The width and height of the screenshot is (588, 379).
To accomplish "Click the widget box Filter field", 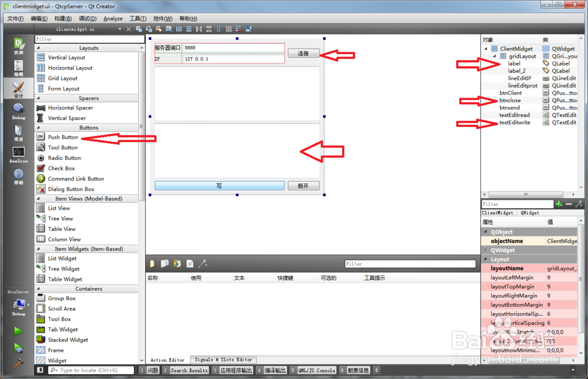I will (x=89, y=39).
